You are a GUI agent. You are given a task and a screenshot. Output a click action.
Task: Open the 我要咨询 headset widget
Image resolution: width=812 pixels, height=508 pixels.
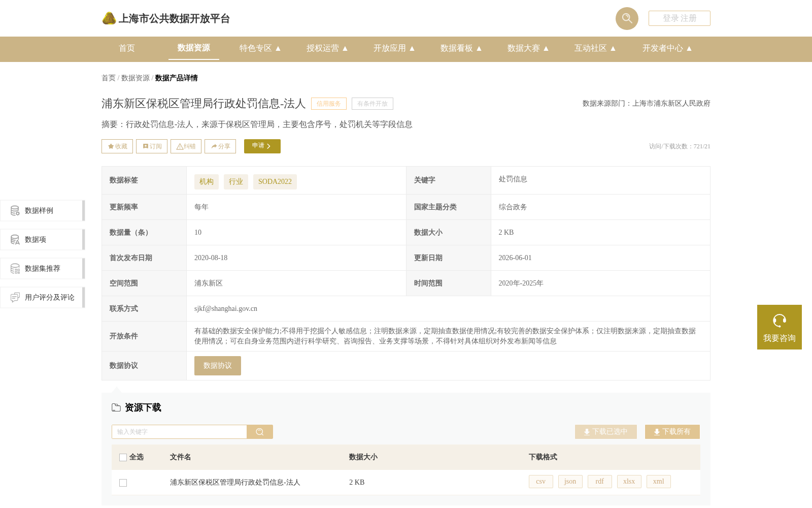click(780, 327)
